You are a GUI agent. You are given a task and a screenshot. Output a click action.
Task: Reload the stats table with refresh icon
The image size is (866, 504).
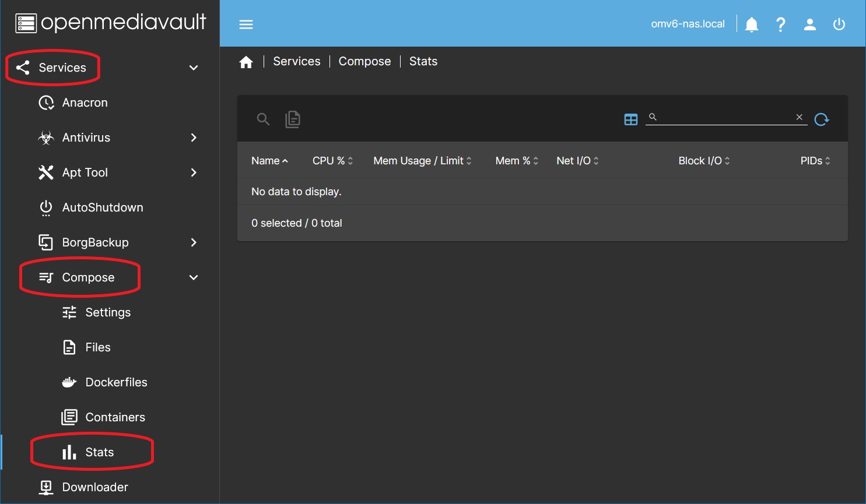pos(822,119)
